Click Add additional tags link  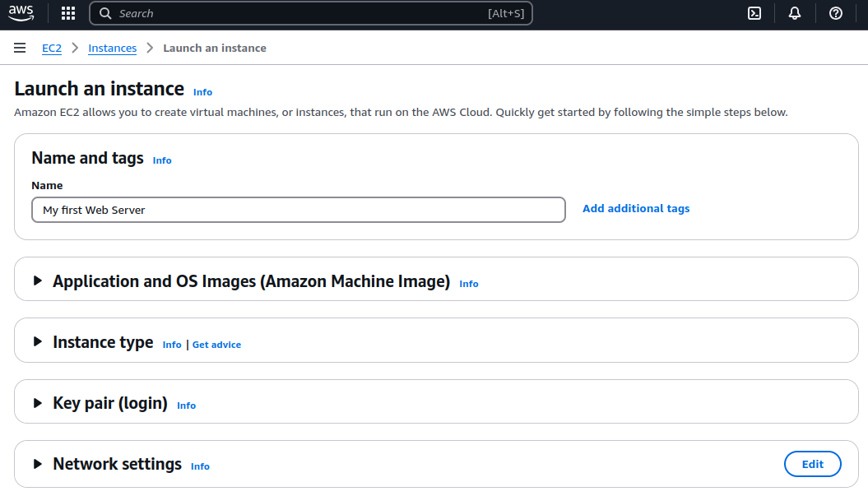636,209
